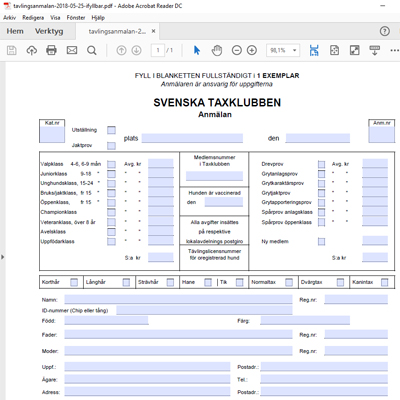
Task: Select the Korthår checkbox
Action: click(74, 282)
